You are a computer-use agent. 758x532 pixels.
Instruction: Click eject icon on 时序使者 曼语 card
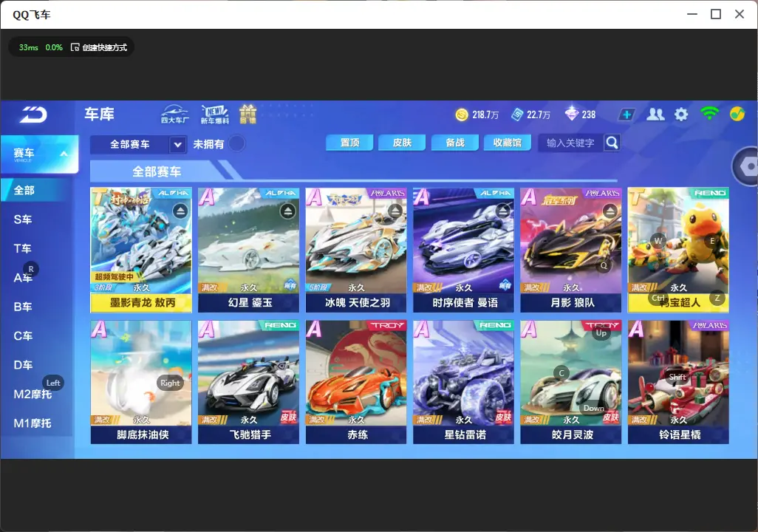tap(503, 211)
